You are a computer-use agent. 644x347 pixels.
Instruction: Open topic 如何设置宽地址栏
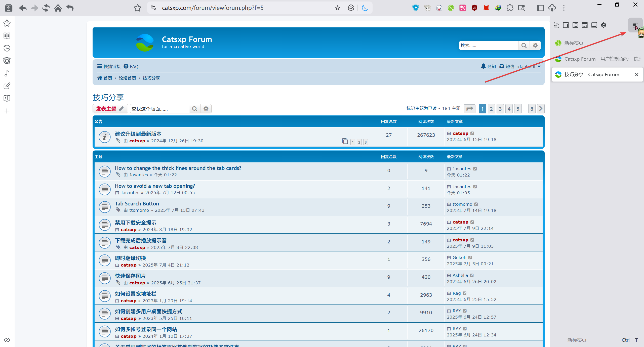pyautogui.click(x=136, y=294)
